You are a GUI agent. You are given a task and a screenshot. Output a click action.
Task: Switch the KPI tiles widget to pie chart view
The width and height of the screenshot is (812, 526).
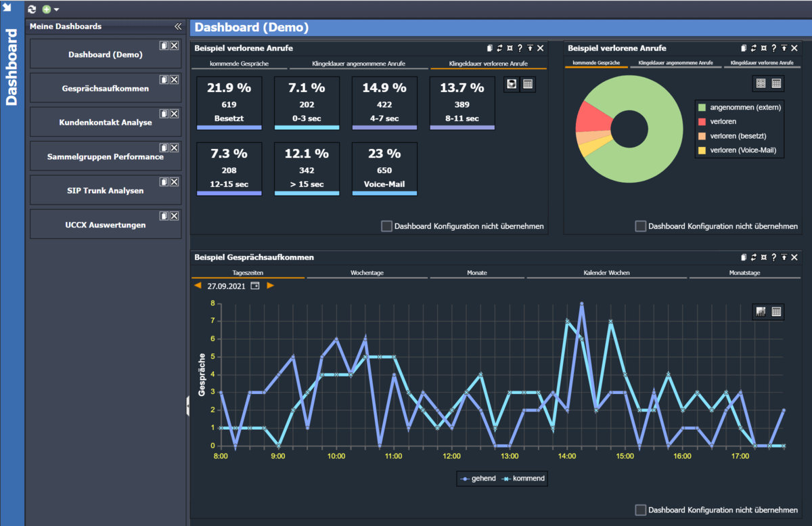tap(512, 84)
